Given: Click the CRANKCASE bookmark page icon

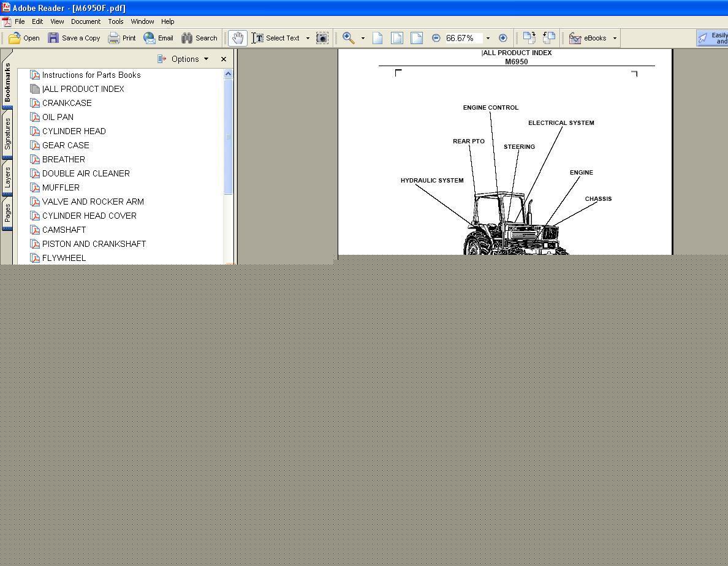Looking at the screenshot, I should tap(35, 103).
